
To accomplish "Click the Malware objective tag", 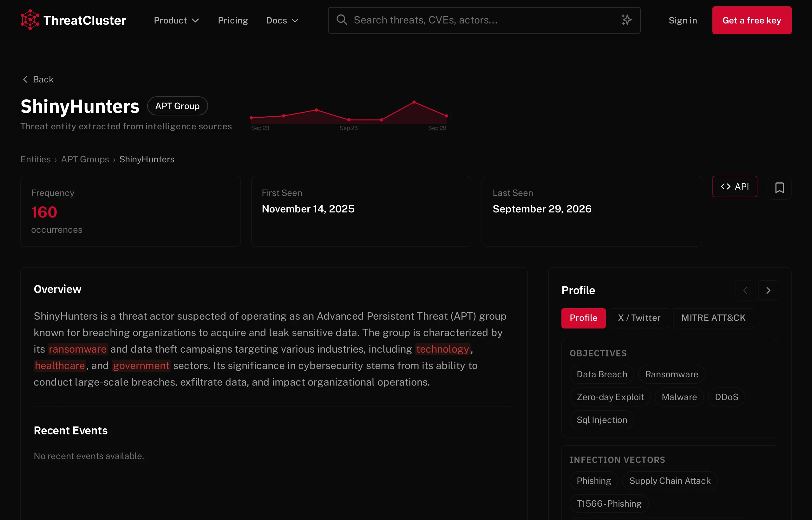I will pyautogui.click(x=679, y=397).
